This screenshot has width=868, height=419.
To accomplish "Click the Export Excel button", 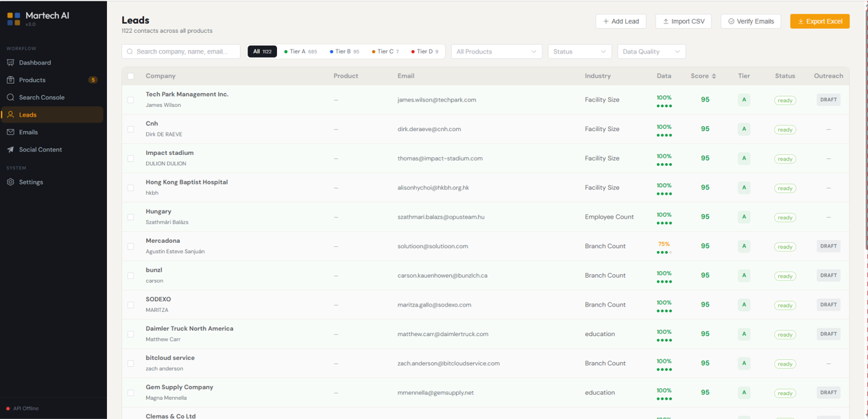I will [820, 21].
